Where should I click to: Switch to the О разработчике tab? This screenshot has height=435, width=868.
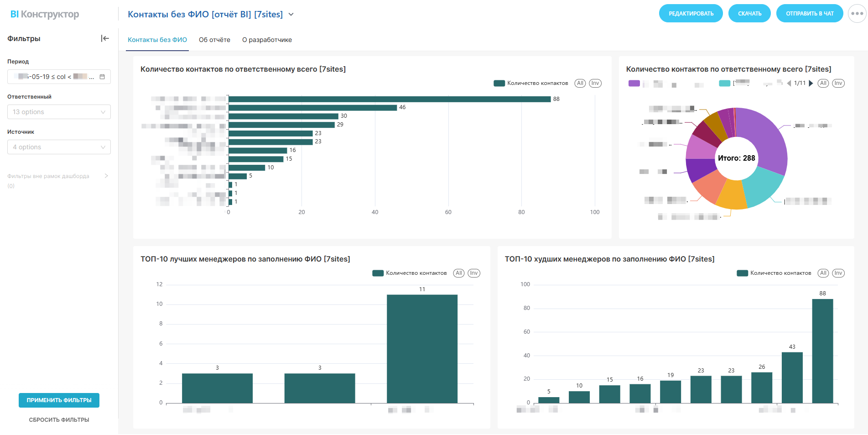coord(267,40)
